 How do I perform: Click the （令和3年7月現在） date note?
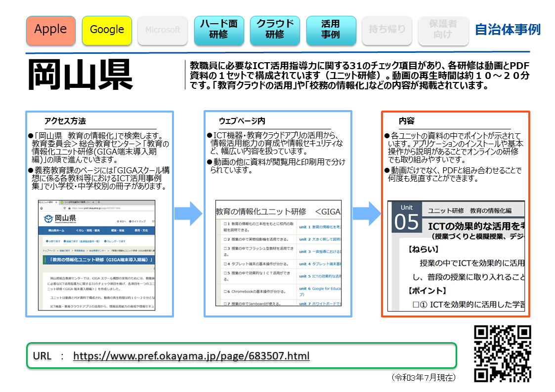point(424,378)
